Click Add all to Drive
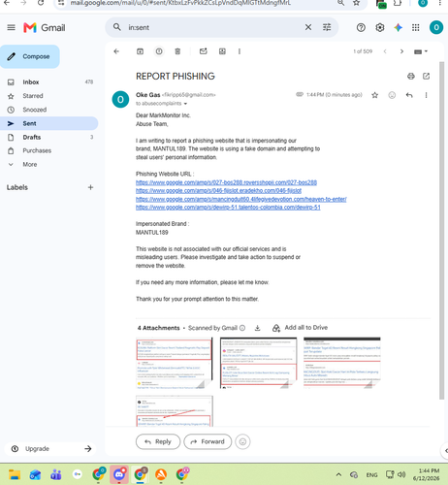This screenshot has height=485, width=448. 301,328
